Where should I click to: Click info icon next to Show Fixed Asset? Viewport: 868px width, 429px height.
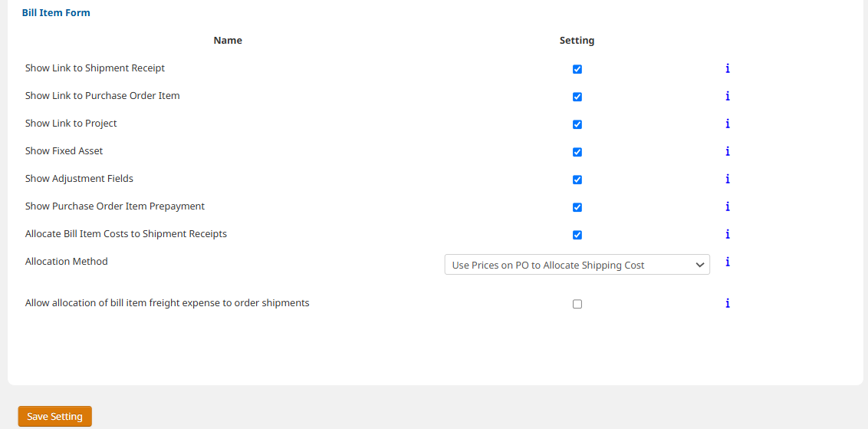(728, 151)
